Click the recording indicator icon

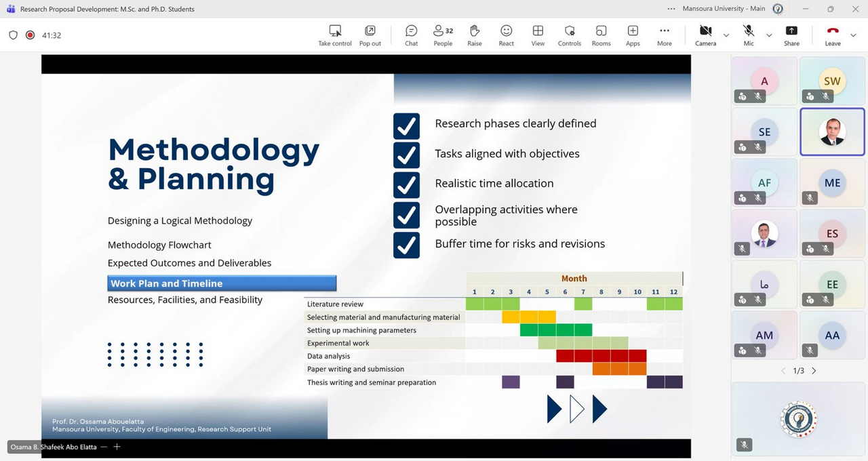point(30,35)
